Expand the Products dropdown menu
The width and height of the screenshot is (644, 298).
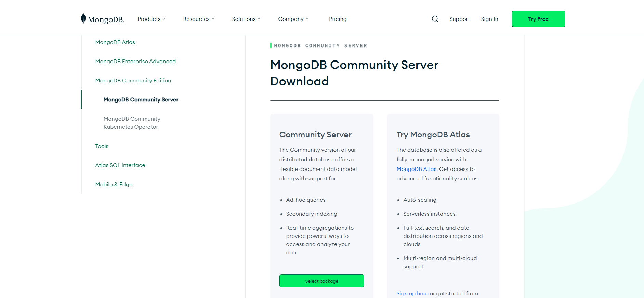coord(152,19)
